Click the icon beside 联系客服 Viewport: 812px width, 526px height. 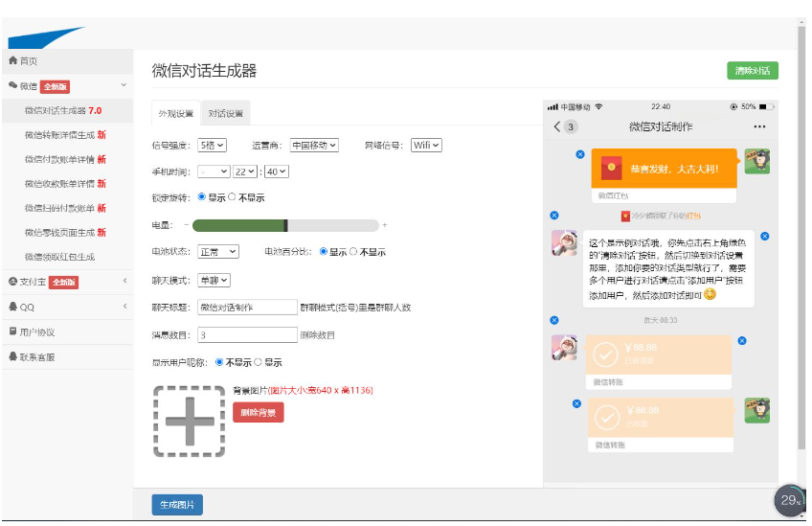click(x=13, y=356)
